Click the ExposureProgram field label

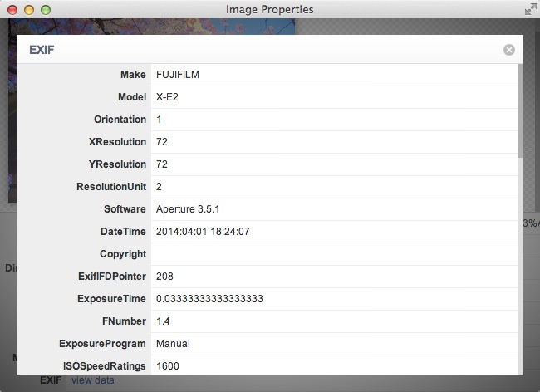103,344
